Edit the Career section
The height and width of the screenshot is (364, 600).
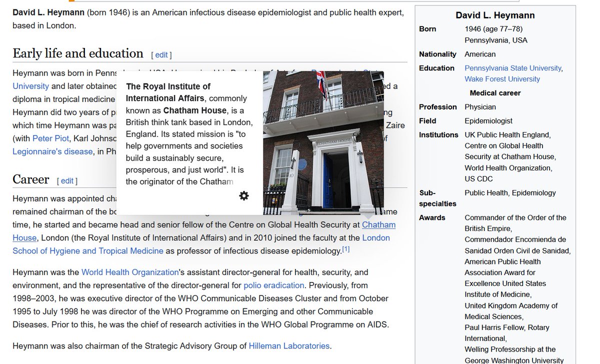coord(67,181)
